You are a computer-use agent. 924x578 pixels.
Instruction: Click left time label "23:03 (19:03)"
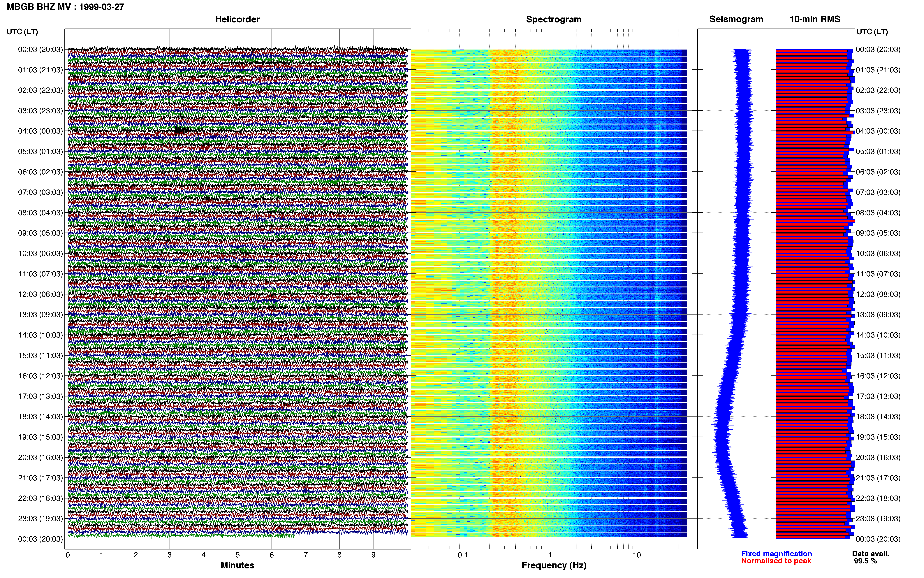(x=41, y=519)
